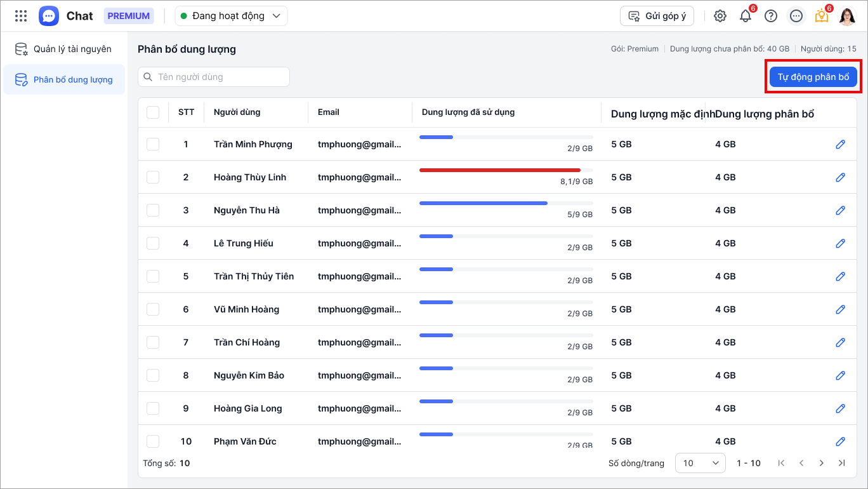Open the user profile avatar
868x489 pixels.
tap(847, 16)
